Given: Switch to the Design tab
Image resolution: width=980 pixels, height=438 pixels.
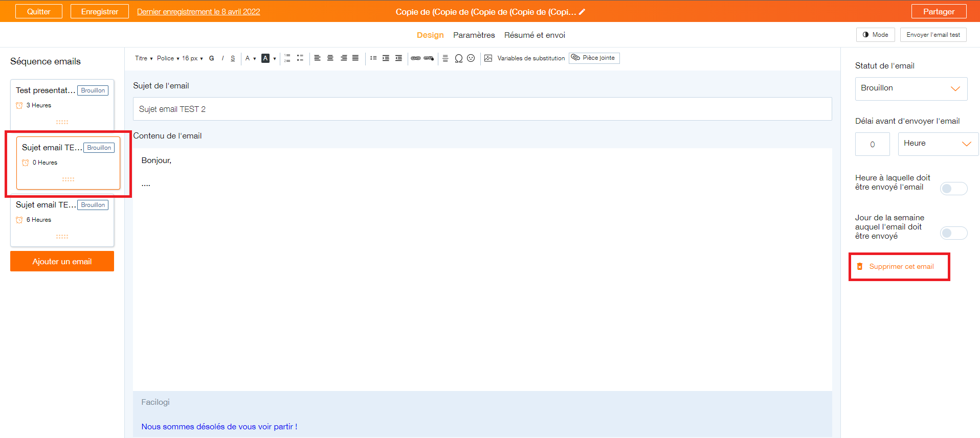Looking at the screenshot, I should click(430, 35).
